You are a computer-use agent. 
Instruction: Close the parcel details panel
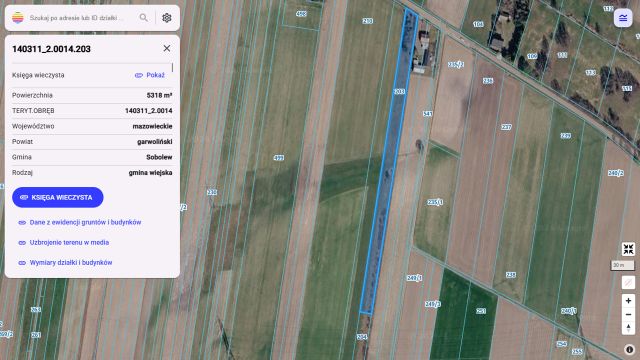click(167, 48)
